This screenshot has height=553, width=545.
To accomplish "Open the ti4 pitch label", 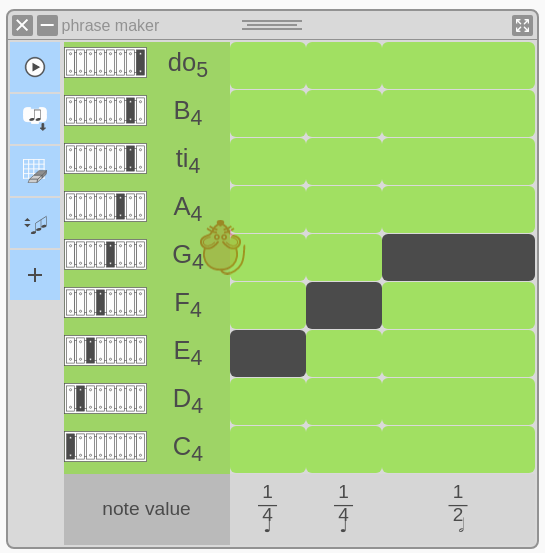I will (188, 160).
